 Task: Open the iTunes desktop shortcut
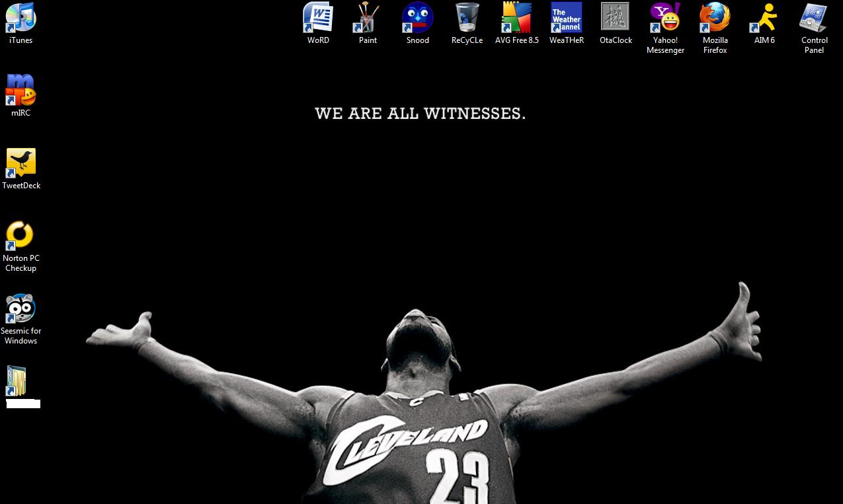tap(20, 18)
